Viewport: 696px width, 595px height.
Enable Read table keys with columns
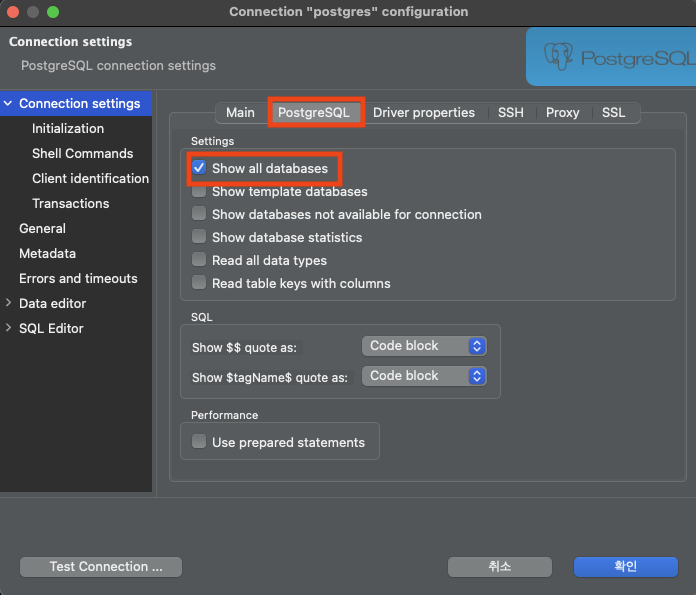click(199, 283)
